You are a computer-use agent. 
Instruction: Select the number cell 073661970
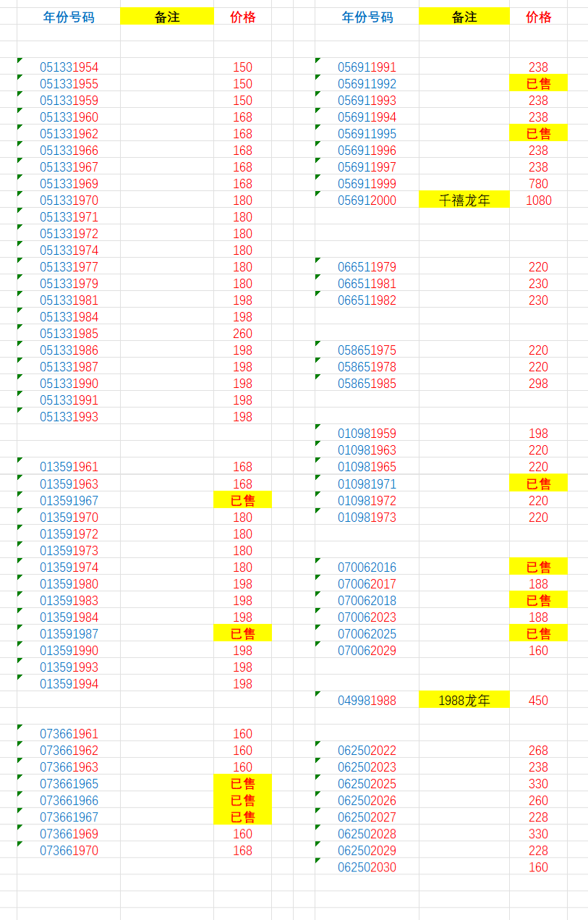[x=69, y=851]
